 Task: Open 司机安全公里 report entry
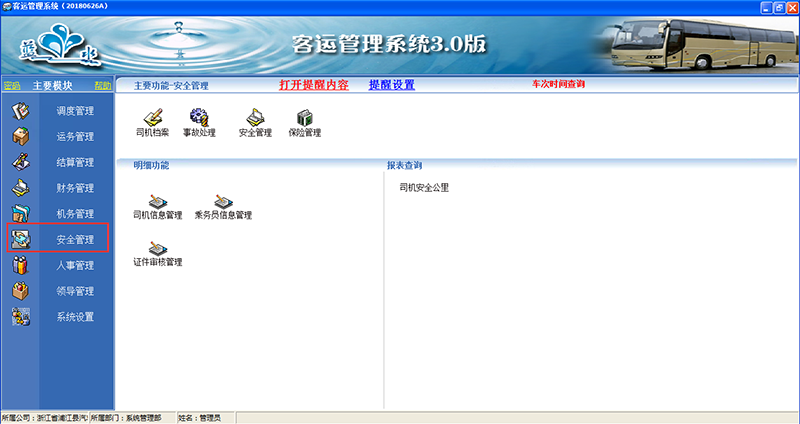[x=424, y=187]
